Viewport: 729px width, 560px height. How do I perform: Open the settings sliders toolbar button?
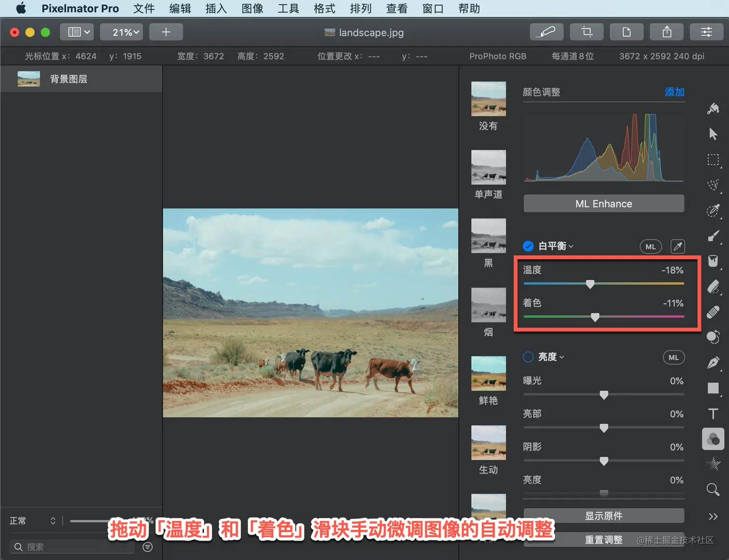[707, 32]
